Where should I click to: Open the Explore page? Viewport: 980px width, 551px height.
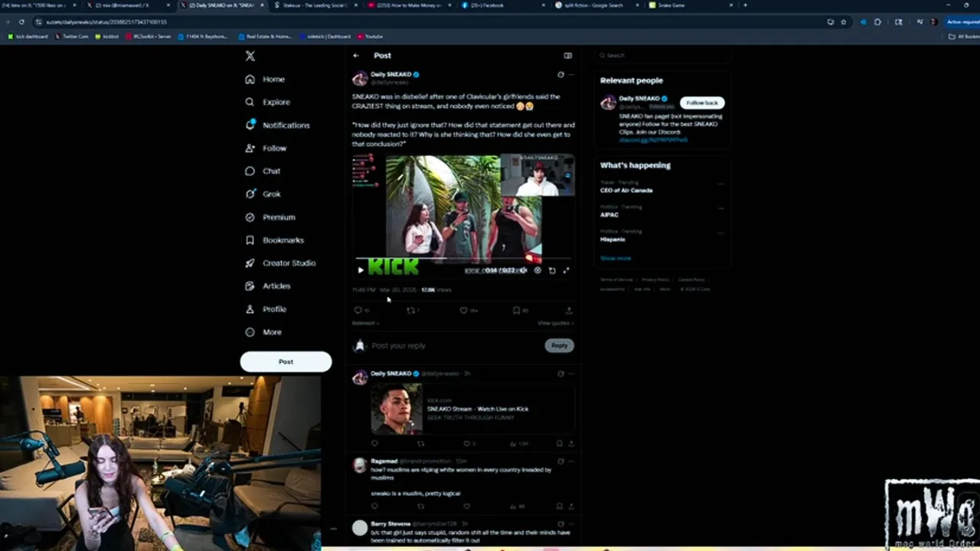point(267,102)
